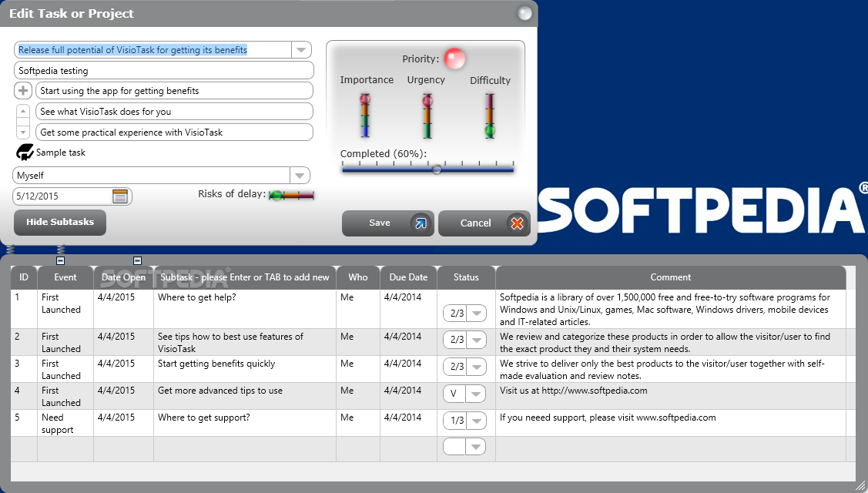The image size is (868, 493).
Task: Click subtask 'Where to get support?'
Action: [x=203, y=418]
